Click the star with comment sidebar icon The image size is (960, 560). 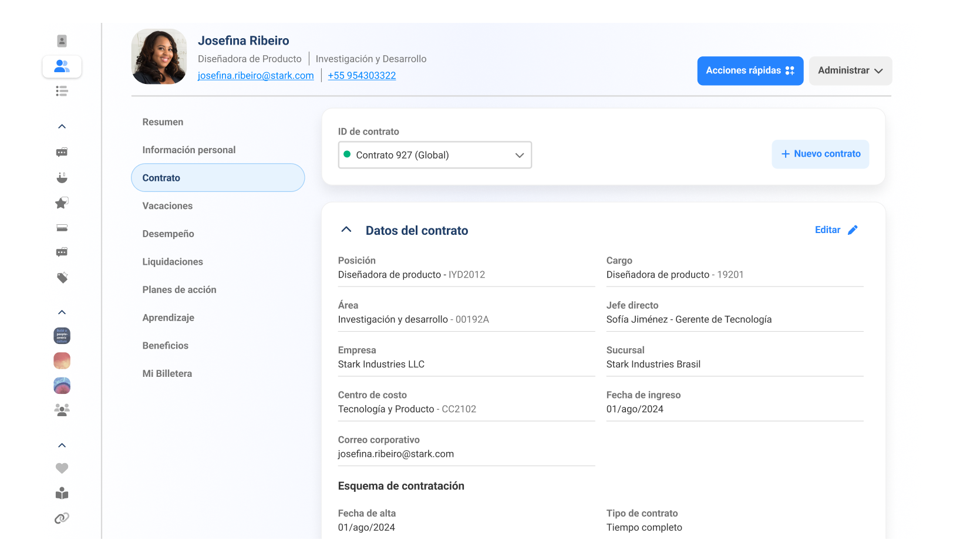(62, 203)
